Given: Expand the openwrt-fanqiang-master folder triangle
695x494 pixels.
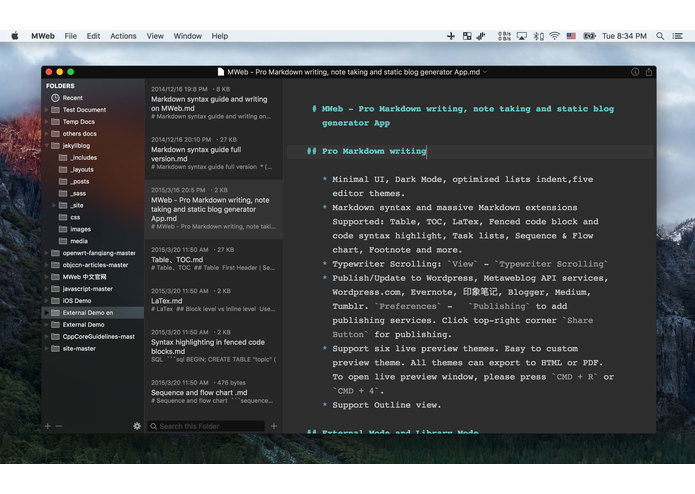Looking at the screenshot, I should (x=47, y=253).
